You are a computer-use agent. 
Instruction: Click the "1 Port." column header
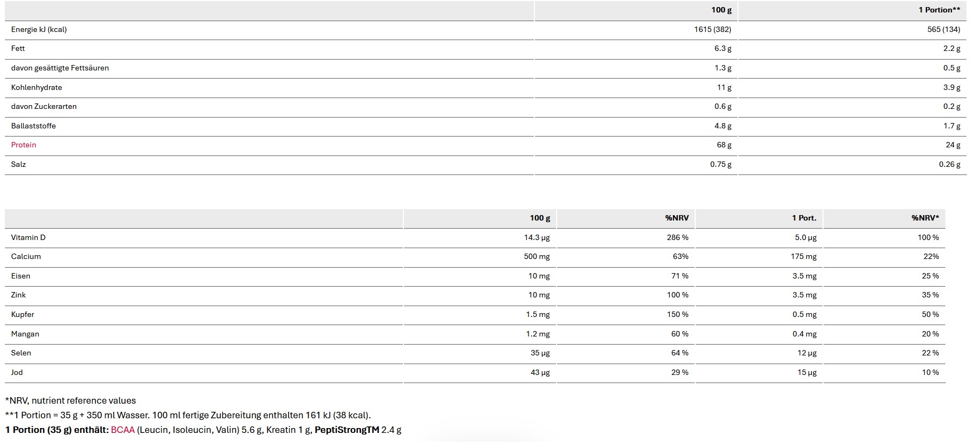click(x=803, y=218)
